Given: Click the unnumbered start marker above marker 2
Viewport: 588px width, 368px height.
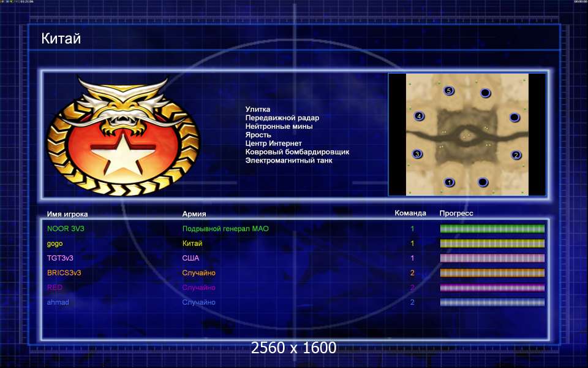Looking at the screenshot, I should pos(514,118).
